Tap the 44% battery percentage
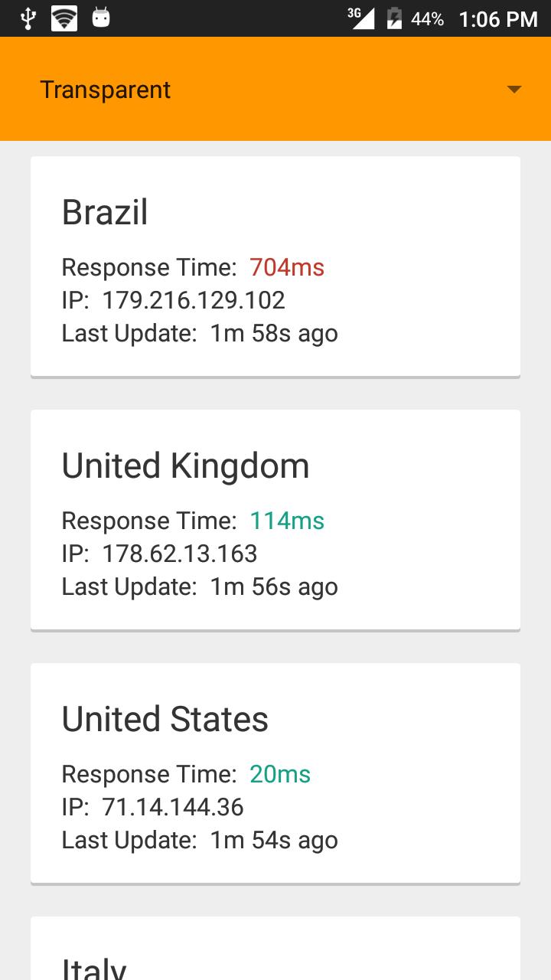The image size is (551, 980). [427, 19]
